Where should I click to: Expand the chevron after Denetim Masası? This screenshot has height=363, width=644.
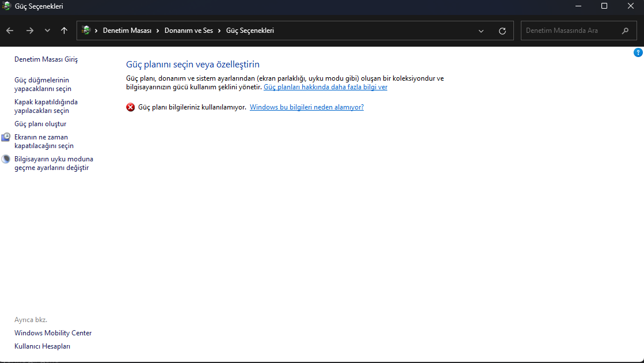pyautogui.click(x=158, y=31)
